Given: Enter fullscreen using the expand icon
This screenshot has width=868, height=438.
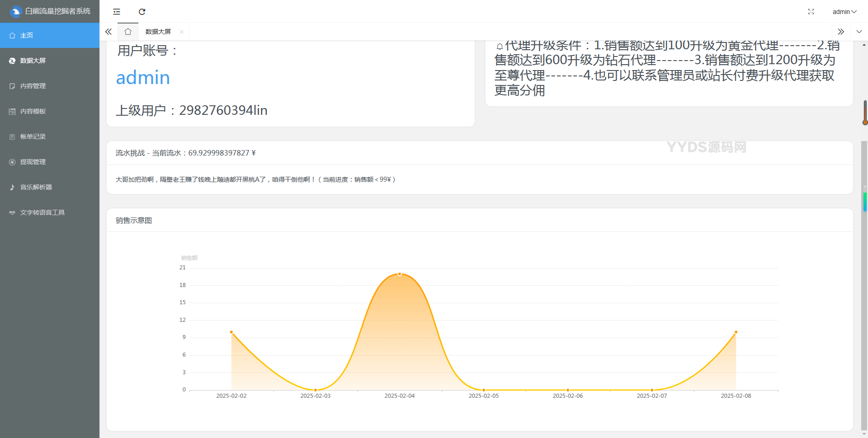Looking at the screenshot, I should click(x=811, y=12).
